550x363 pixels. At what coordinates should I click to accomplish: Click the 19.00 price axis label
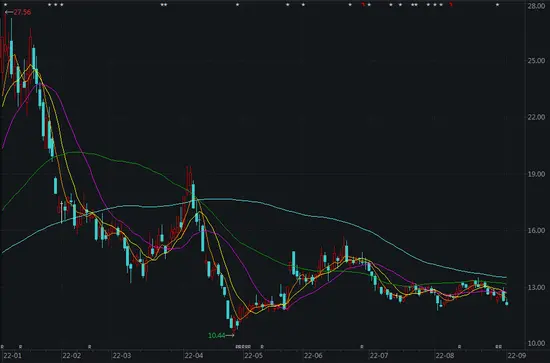536,174
